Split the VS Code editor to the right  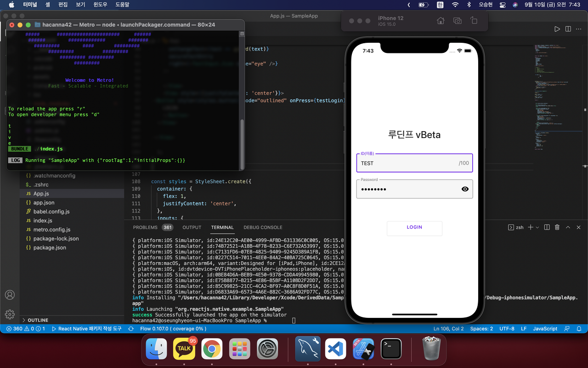568,29
